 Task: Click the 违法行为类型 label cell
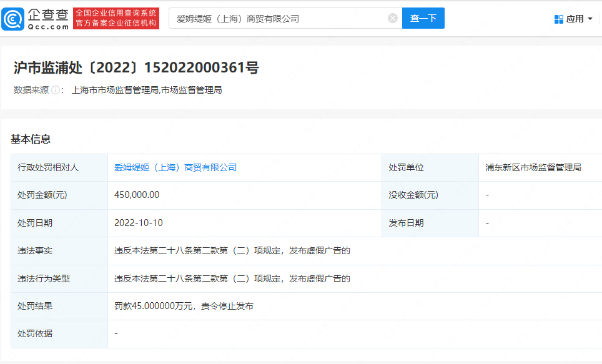pyautogui.click(x=59, y=278)
